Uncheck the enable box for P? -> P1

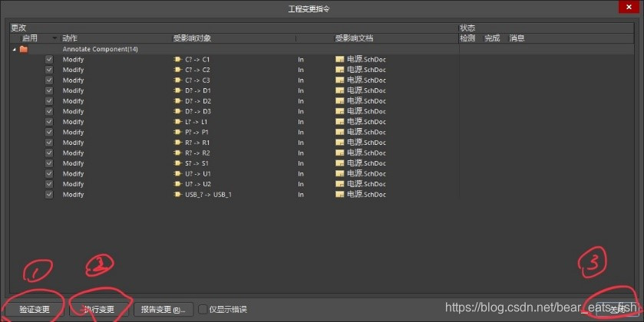tap(49, 132)
